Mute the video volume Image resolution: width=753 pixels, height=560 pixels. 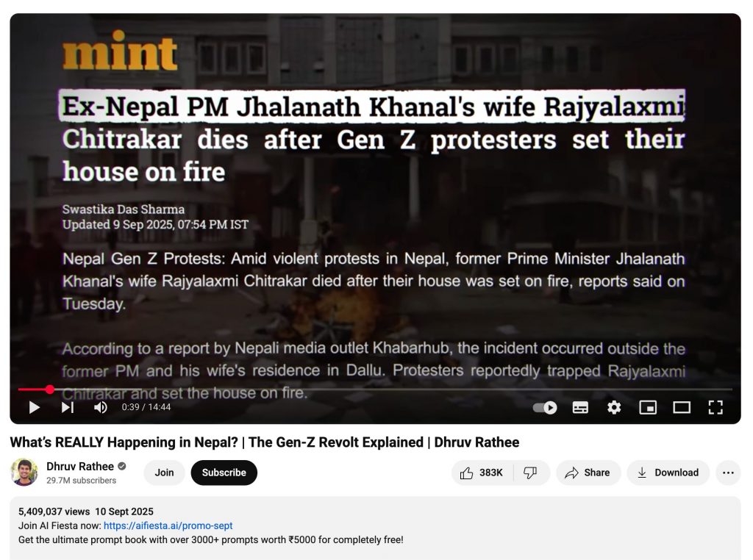(x=100, y=407)
